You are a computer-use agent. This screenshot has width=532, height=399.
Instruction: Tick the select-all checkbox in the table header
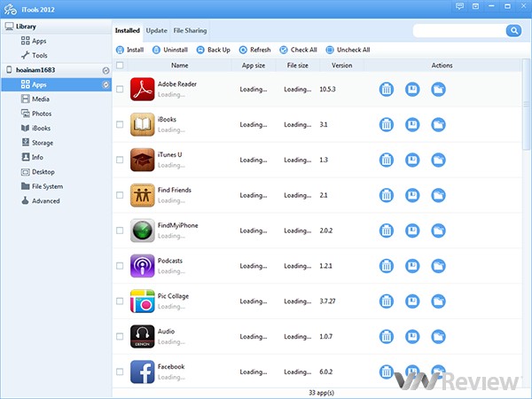click(x=120, y=65)
